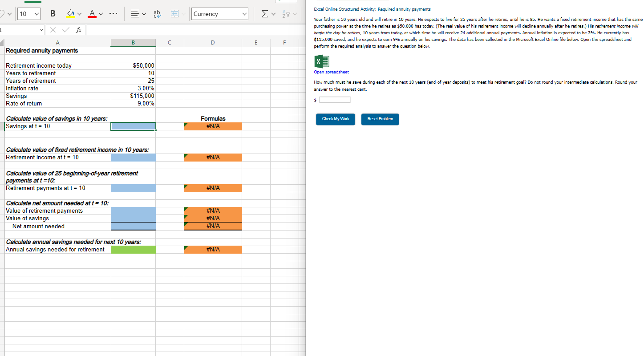Click the insert function fx icon

point(78,30)
